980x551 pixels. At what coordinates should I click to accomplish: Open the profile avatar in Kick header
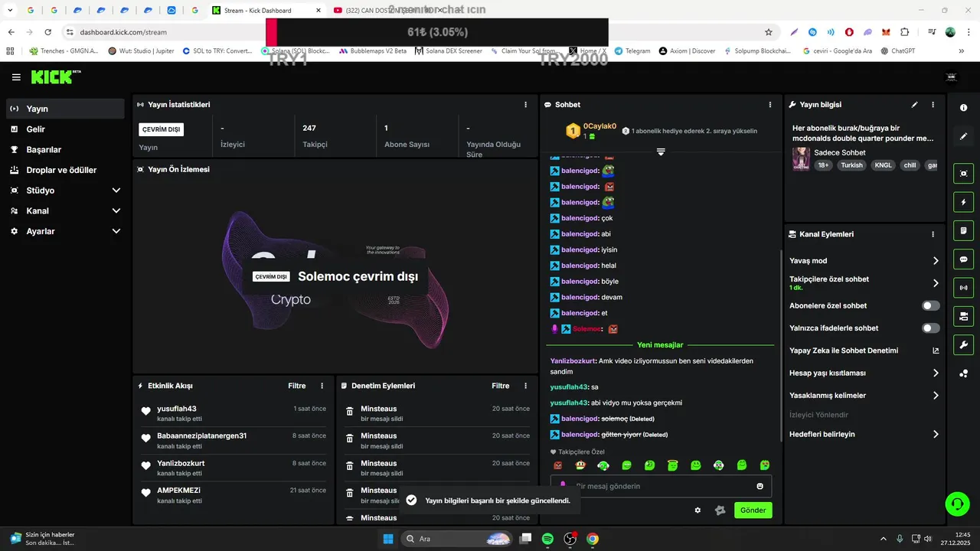[952, 77]
